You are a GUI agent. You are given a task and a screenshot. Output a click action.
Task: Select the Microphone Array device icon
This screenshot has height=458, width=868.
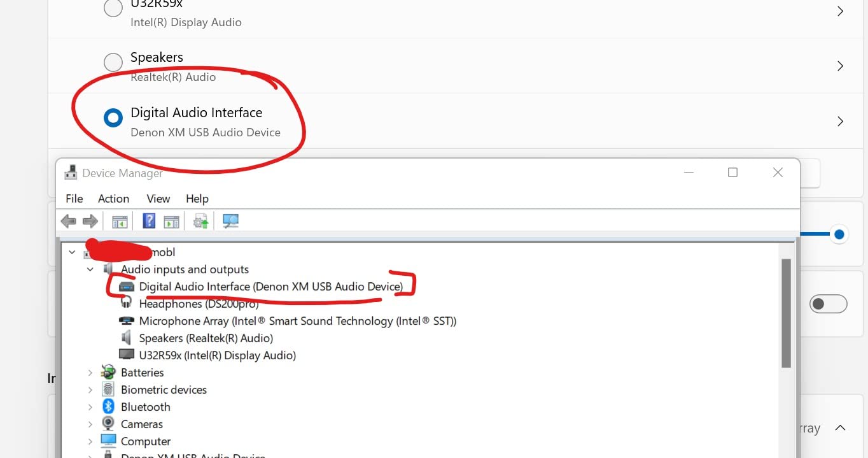click(127, 321)
